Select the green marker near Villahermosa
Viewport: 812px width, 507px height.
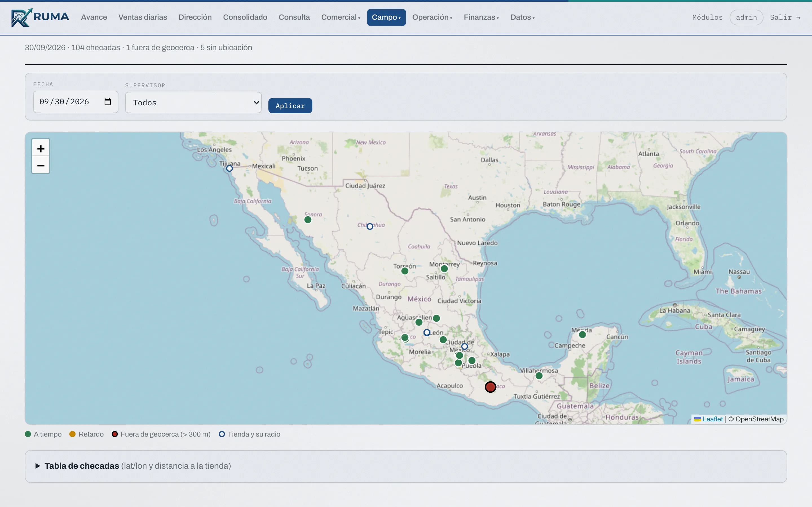click(x=539, y=375)
